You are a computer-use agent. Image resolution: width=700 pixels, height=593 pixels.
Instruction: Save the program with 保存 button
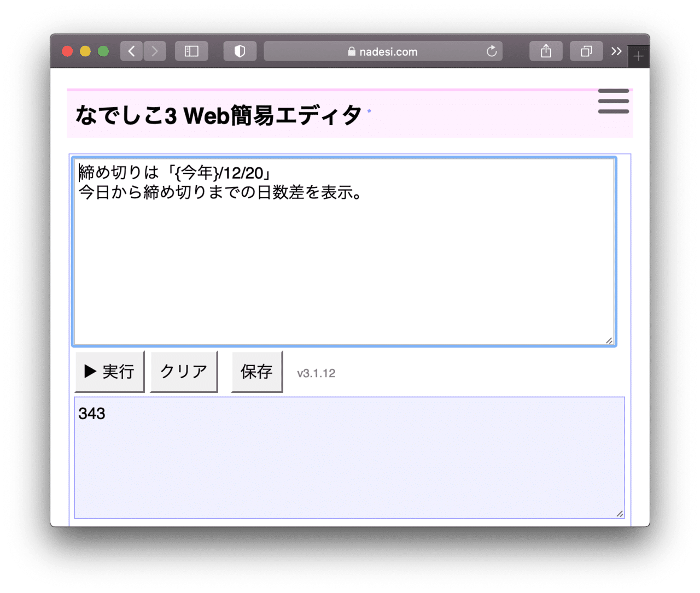(x=256, y=372)
